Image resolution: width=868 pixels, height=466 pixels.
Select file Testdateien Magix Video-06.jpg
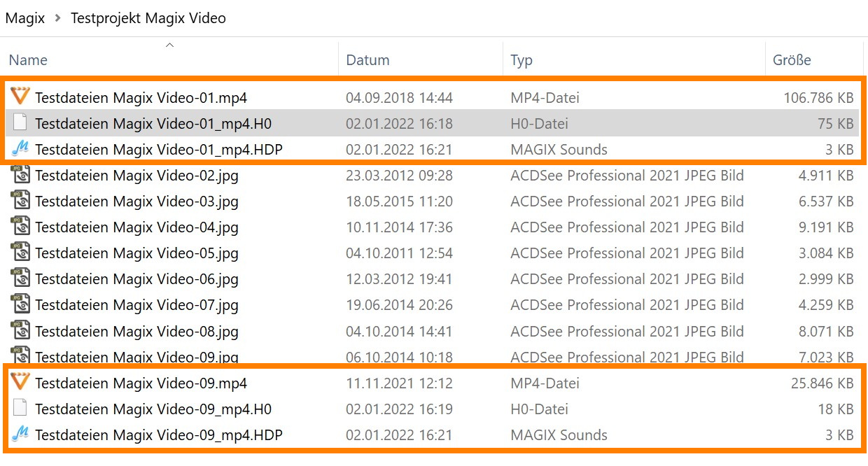tap(137, 279)
